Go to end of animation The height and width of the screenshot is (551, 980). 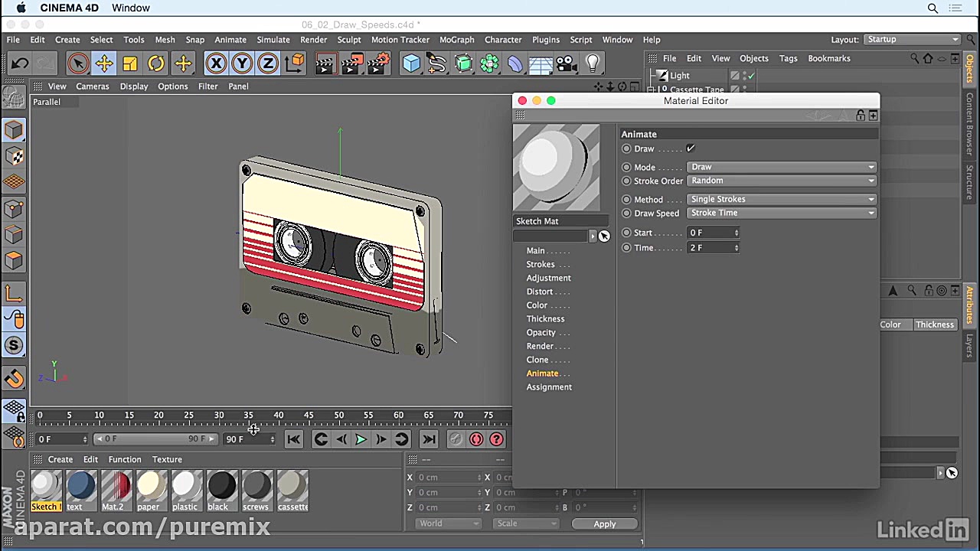429,439
